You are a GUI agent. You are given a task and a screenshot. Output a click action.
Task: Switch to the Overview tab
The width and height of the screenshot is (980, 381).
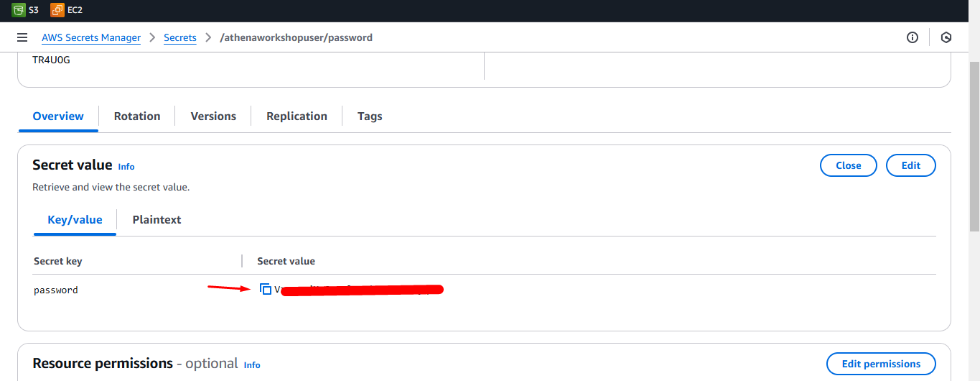(58, 116)
